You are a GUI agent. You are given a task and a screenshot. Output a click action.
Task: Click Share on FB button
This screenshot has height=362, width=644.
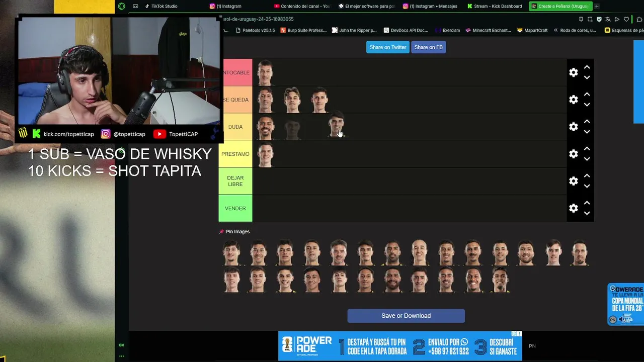[x=429, y=47]
